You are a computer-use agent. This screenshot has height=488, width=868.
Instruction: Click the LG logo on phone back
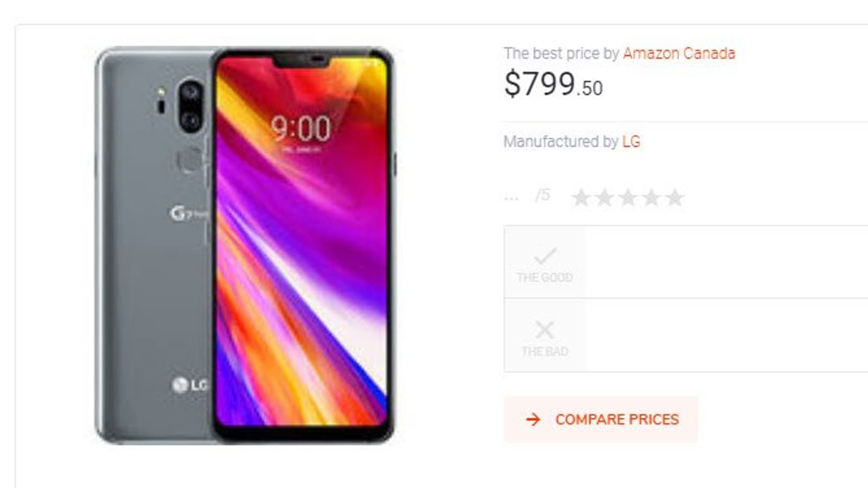[x=189, y=385]
